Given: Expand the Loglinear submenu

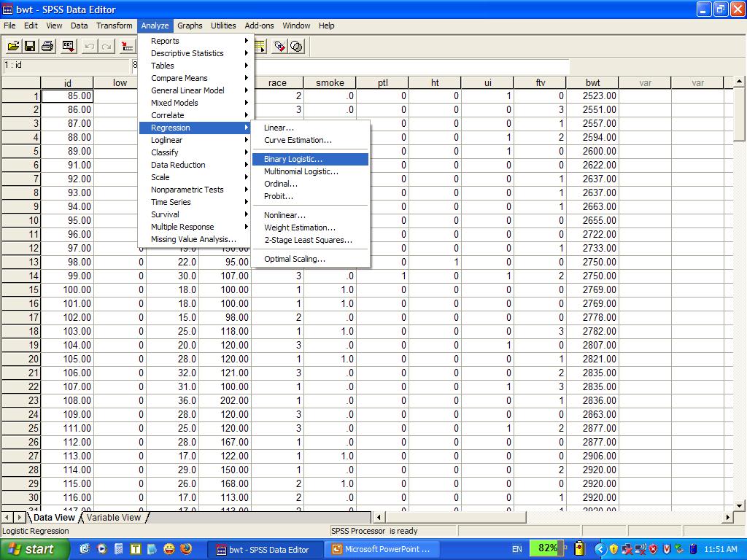Looking at the screenshot, I should [x=196, y=140].
